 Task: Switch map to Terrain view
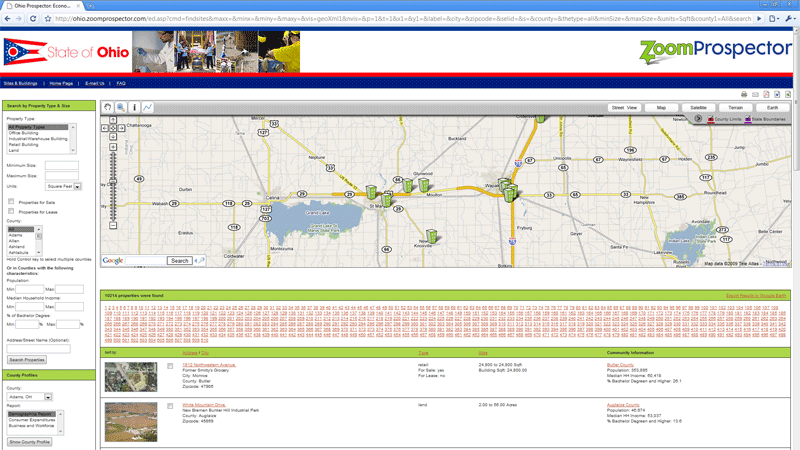click(735, 108)
